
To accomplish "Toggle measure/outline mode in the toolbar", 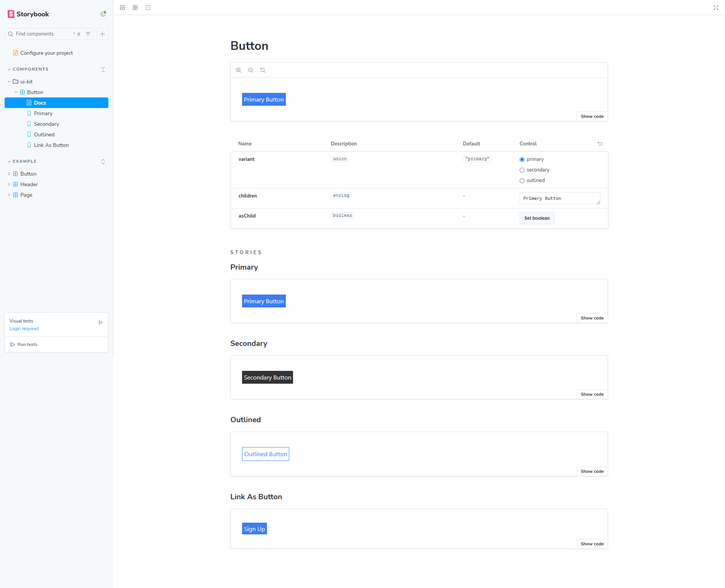I will click(148, 8).
